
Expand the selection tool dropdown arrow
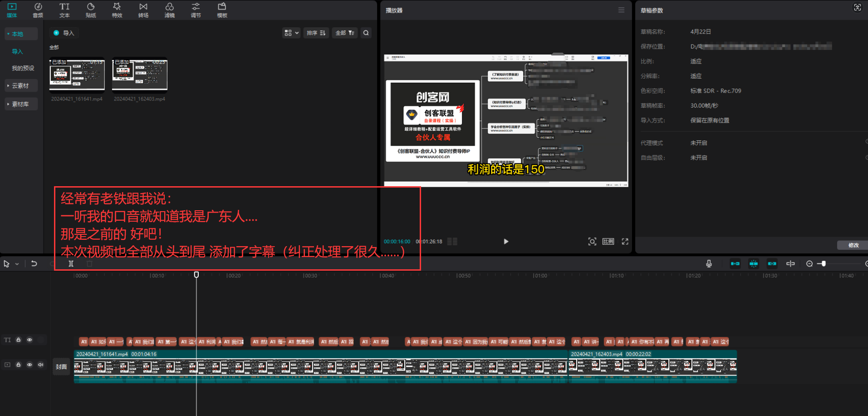17,263
